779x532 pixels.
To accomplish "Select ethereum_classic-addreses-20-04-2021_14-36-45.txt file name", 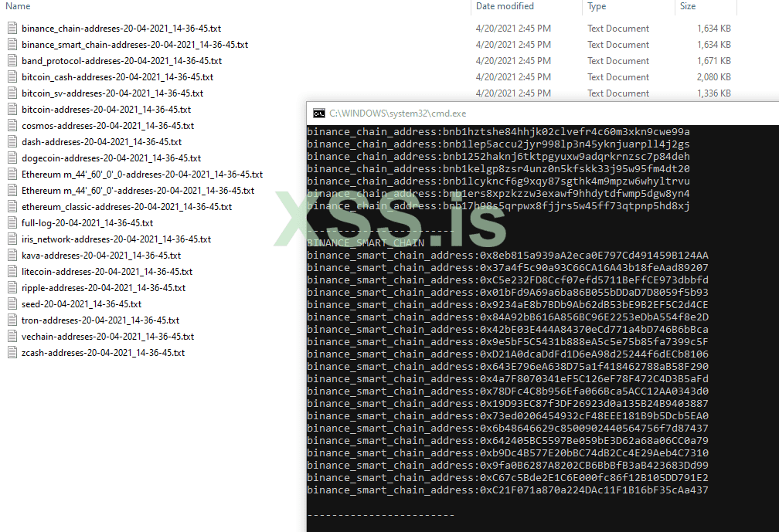I will click(127, 206).
